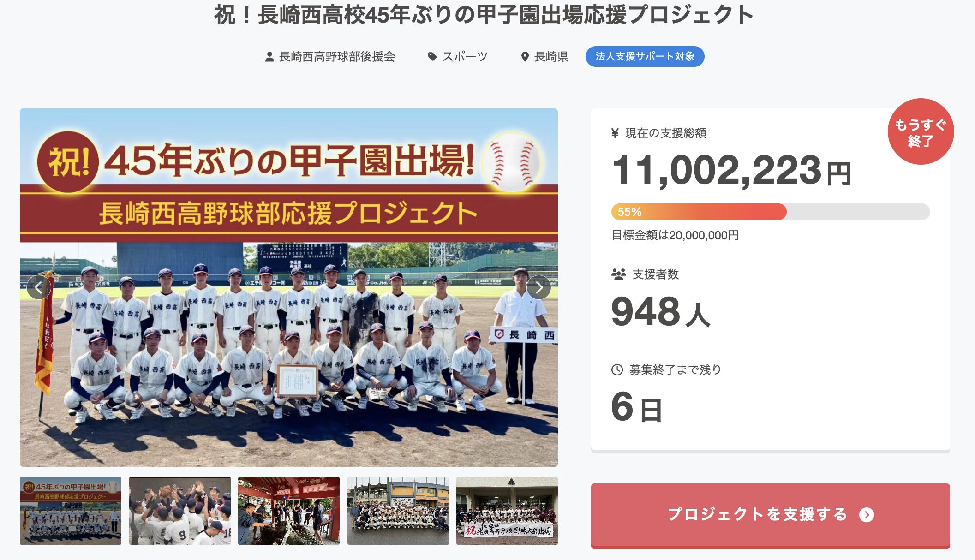Viewport: 975px width, 560px height.
Task: Select the first thumbnail with banner image
Action: tap(71, 511)
